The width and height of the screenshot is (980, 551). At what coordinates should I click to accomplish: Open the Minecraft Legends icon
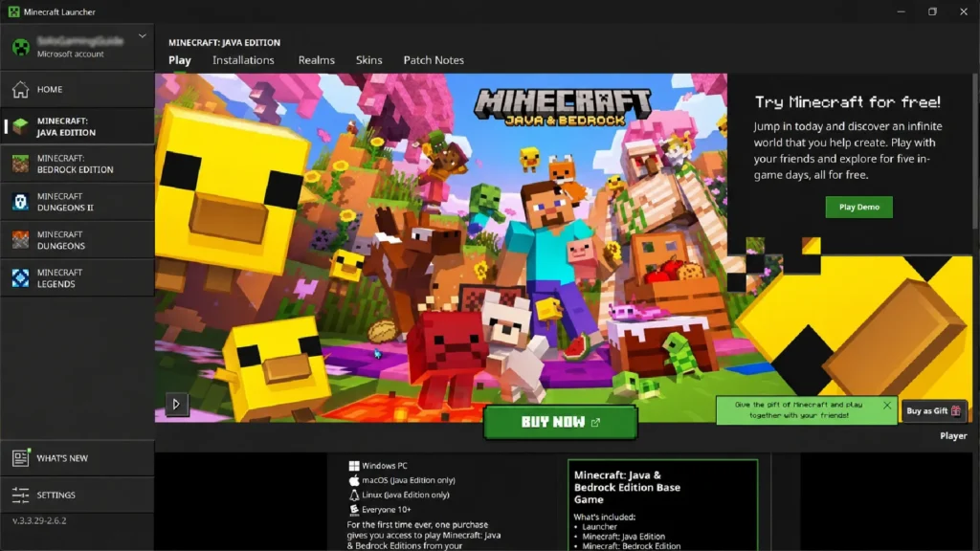[20, 278]
